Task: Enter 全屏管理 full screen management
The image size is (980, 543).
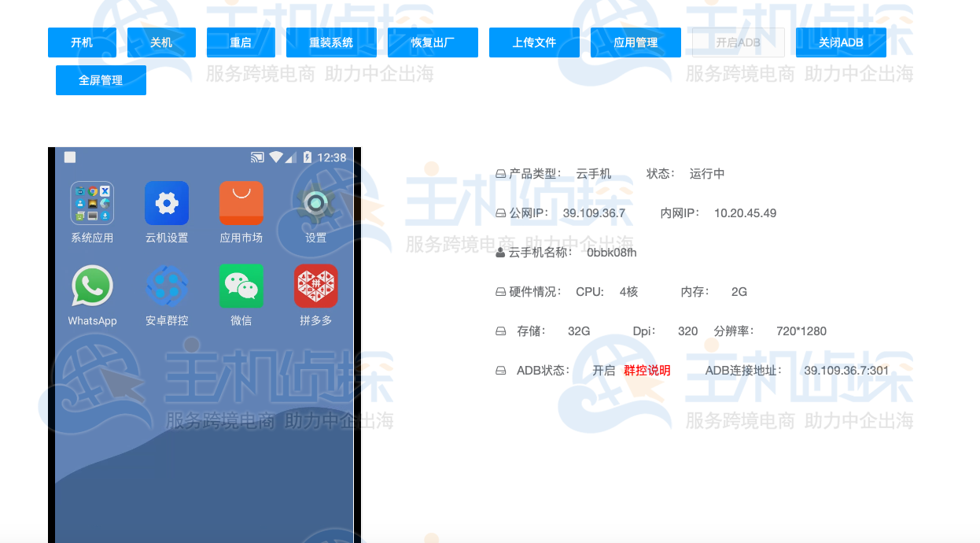Action: click(x=101, y=80)
